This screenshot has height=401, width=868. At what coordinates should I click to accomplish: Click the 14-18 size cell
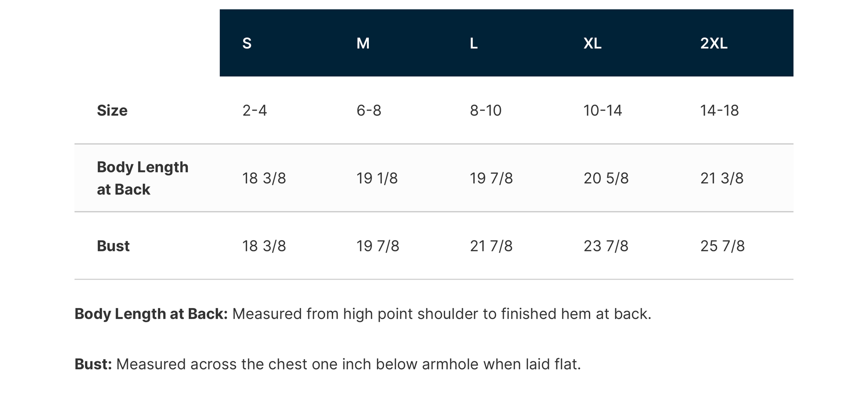(x=719, y=110)
